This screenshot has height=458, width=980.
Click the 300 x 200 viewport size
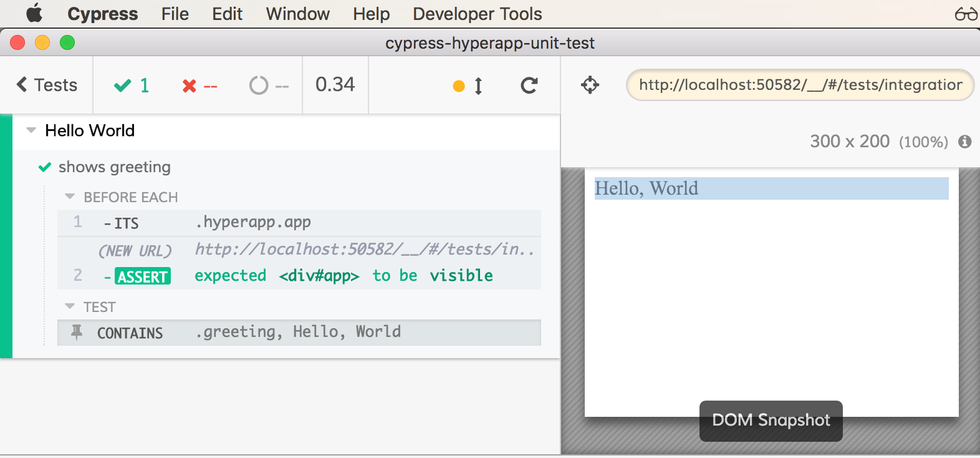click(850, 142)
